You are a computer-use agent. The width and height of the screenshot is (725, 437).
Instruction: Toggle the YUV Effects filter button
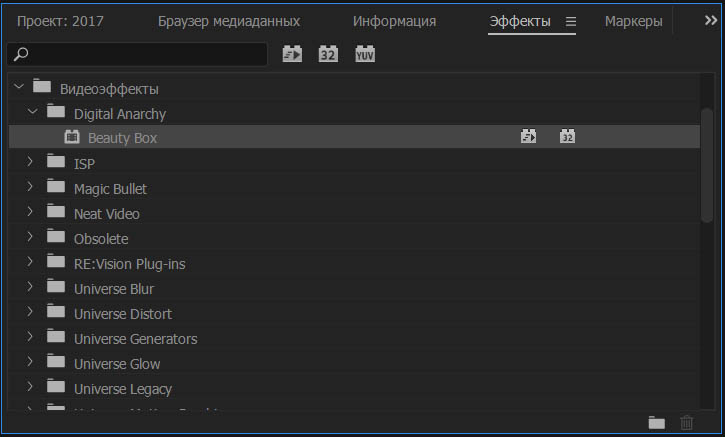coord(365,54)
